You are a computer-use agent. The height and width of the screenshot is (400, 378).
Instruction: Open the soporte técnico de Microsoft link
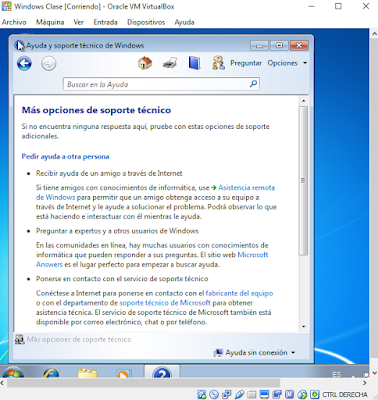click(x=165, y=303)
